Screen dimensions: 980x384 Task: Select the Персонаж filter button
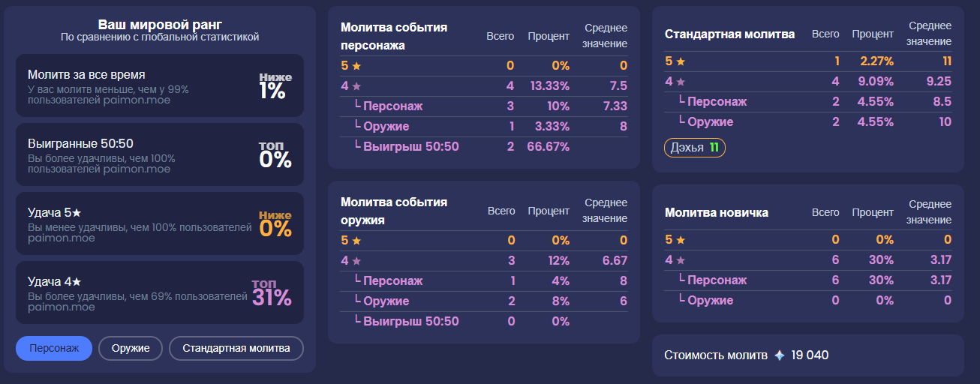(x=54, y=349)
